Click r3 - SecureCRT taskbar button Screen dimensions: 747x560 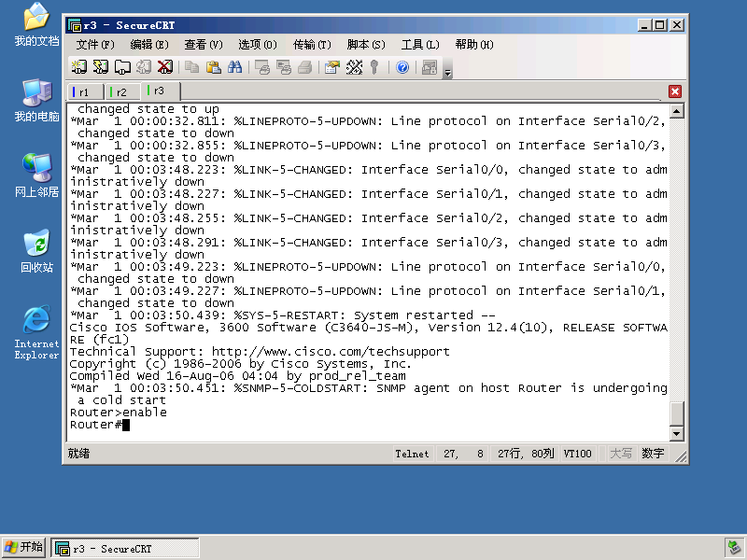pyautogui.click(x=125, y=549)
